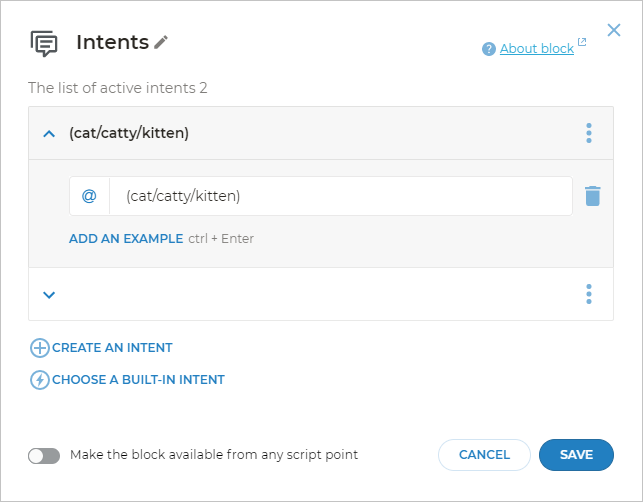This screenshot has width=643, height=502.
Task: Close the Intents dialog
Action: coord(614,31)
